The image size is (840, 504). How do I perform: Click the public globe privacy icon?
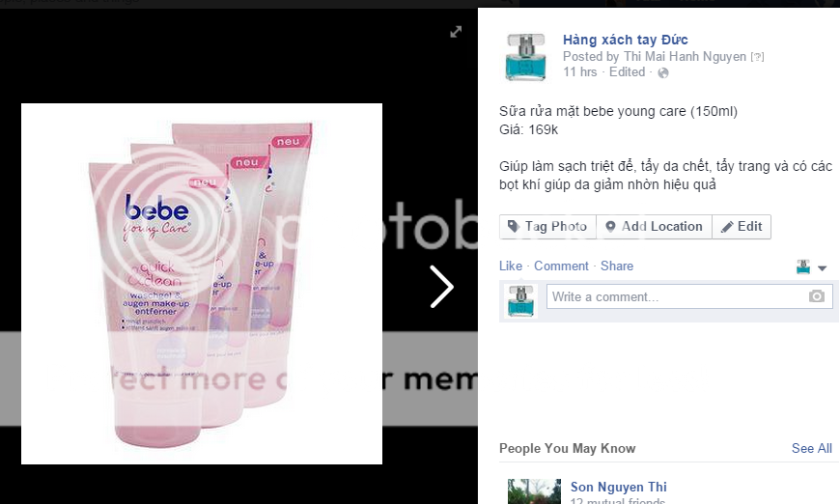(663, 72)
